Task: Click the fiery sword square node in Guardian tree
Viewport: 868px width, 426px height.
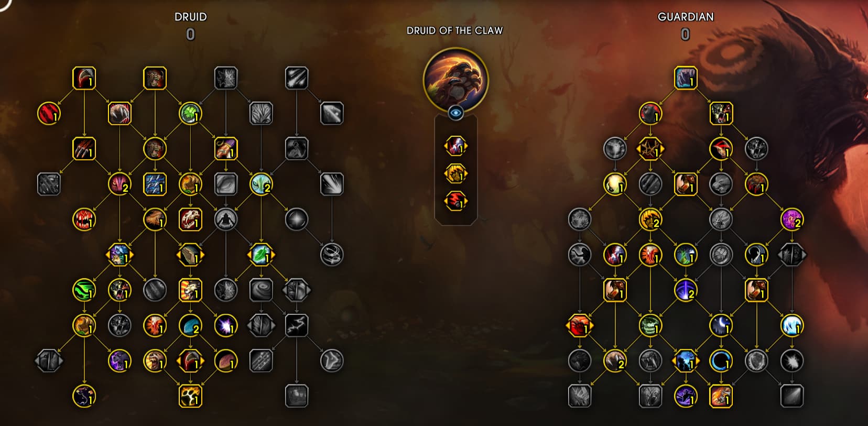Action: 721,396
